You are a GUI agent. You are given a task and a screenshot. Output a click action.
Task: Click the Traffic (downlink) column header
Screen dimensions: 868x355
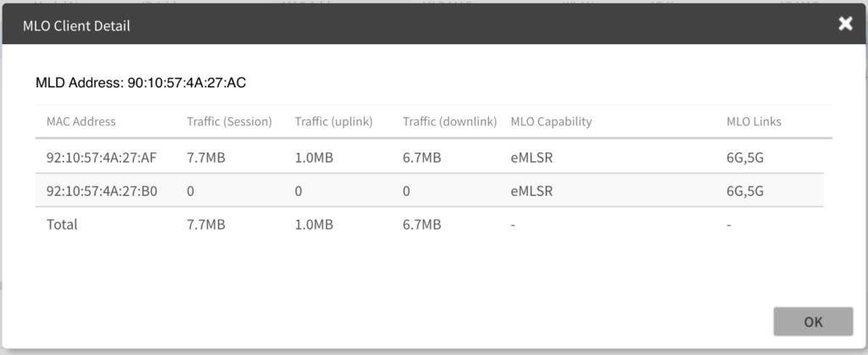[x=449, y=121]
